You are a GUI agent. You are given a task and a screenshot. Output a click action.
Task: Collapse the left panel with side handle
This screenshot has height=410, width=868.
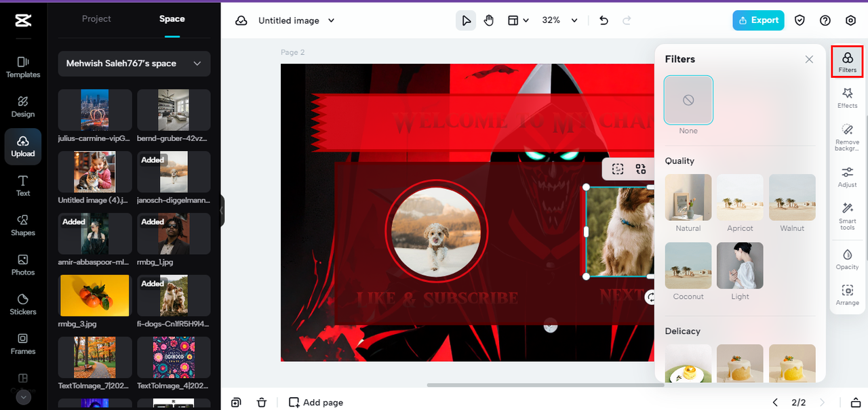pyautogui.click(x=222, y=211)
